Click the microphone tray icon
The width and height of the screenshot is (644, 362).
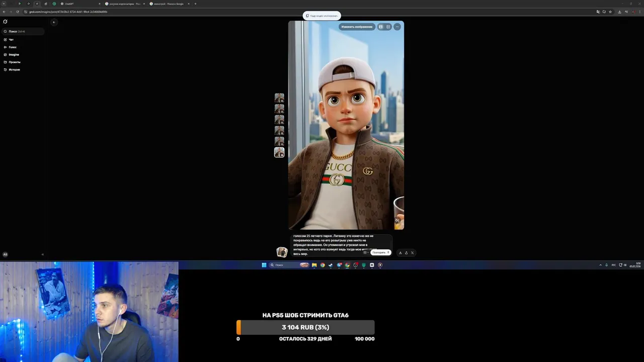pyautogui.click(x=606, y=265)
